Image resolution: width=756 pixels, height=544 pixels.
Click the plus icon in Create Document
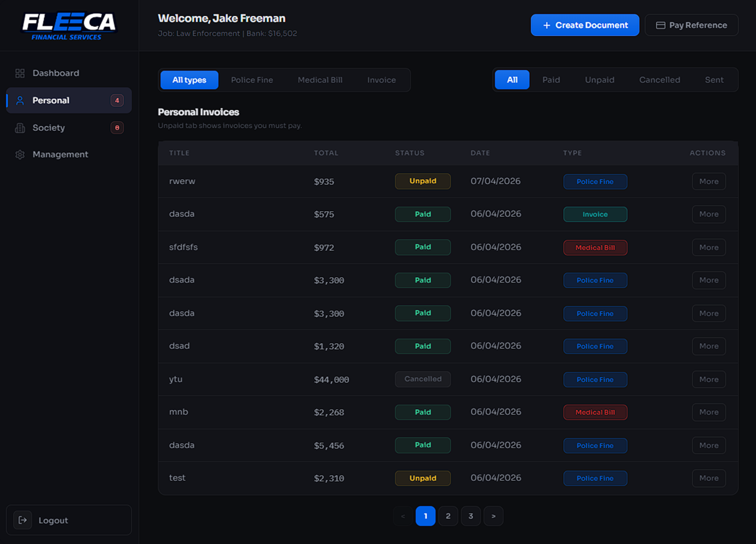547,25
